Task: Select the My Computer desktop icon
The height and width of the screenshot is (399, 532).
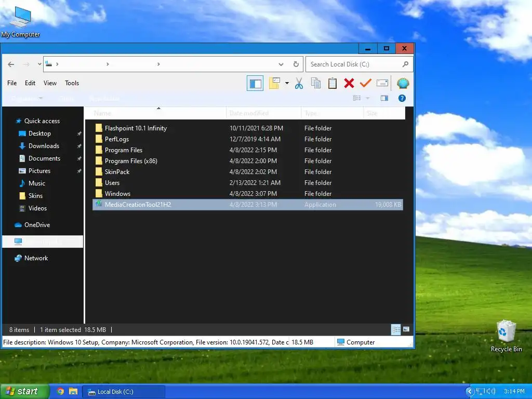Action: tap(20, 22)
